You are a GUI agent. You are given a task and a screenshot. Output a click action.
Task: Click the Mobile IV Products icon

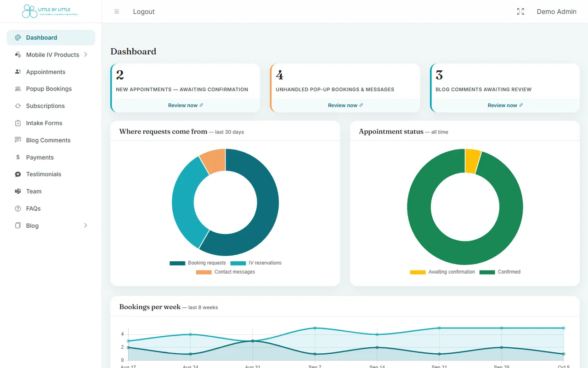(18, 55)
